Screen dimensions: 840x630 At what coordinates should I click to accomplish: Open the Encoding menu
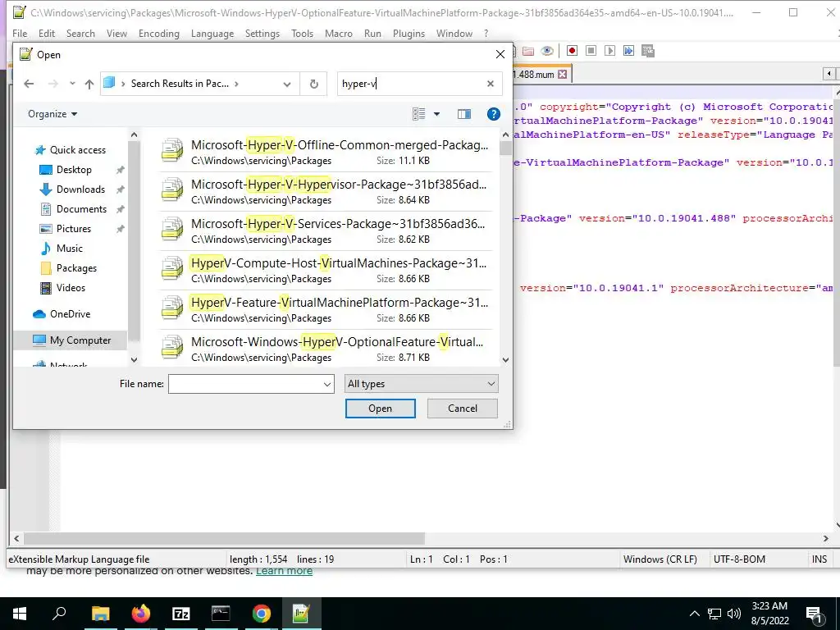coord(159,33)
